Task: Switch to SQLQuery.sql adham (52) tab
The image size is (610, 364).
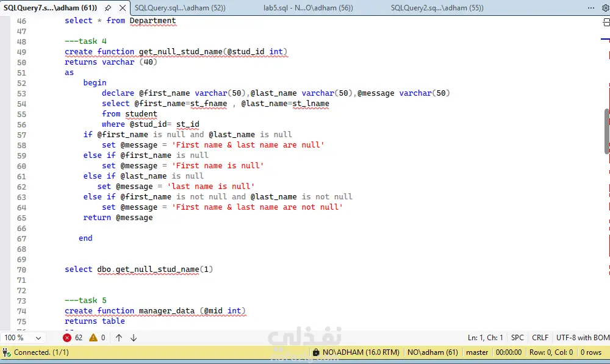Action: click(x=180, y=8)
